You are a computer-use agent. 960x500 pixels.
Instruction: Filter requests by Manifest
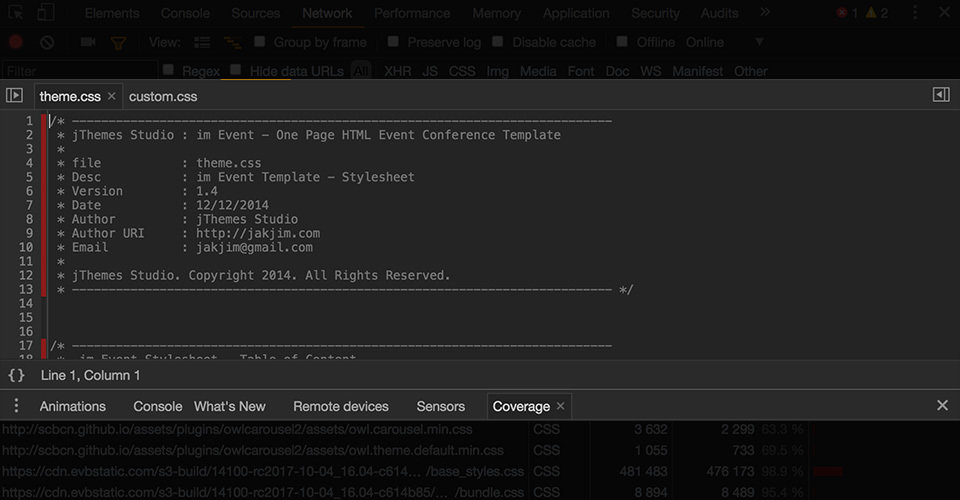point(697,71)
